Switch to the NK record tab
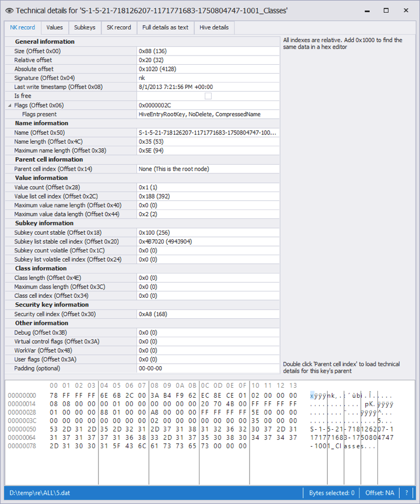420x504 pixels. pyautogui.click(x=22, y=27)
